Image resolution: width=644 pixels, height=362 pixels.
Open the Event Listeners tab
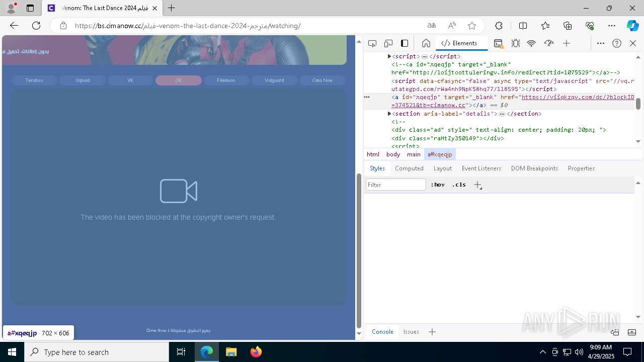coord(481,168)
